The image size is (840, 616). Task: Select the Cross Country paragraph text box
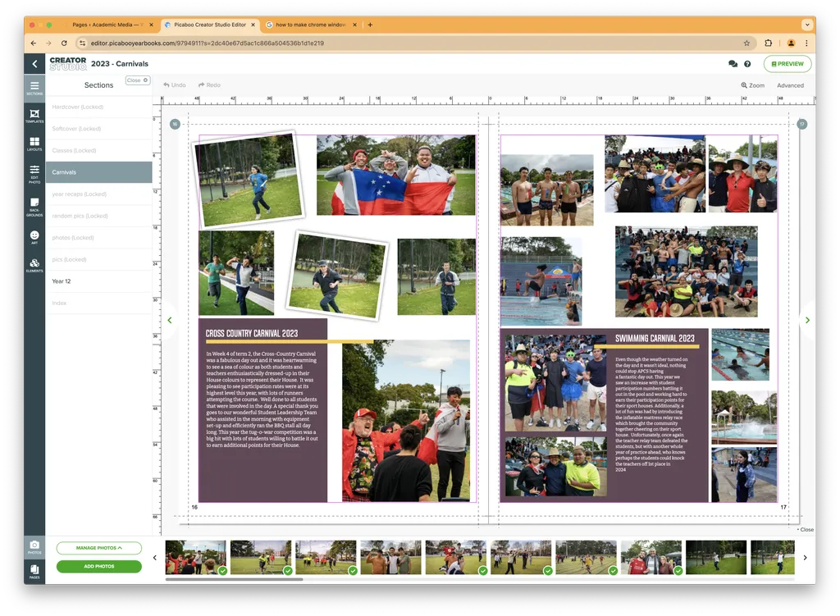click(x=262, y=399)
